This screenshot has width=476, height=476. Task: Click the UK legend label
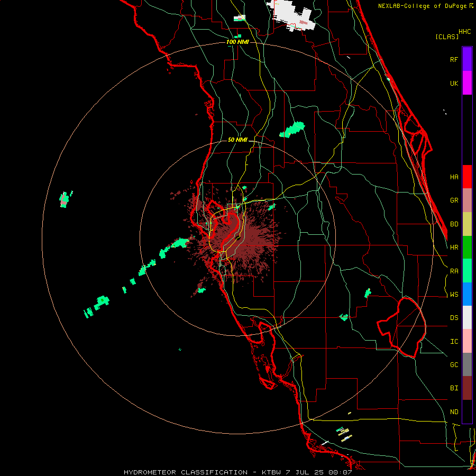pos(454,83)
